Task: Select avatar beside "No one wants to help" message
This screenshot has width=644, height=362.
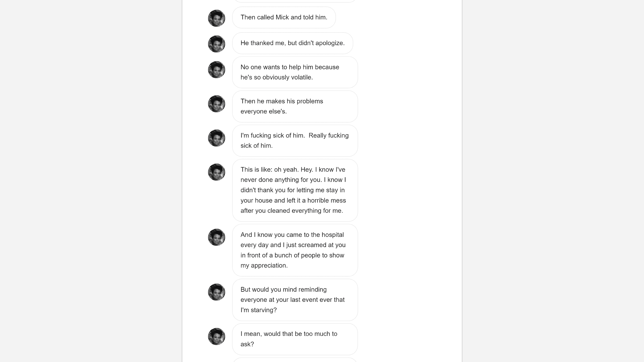Action: [217, 70]
